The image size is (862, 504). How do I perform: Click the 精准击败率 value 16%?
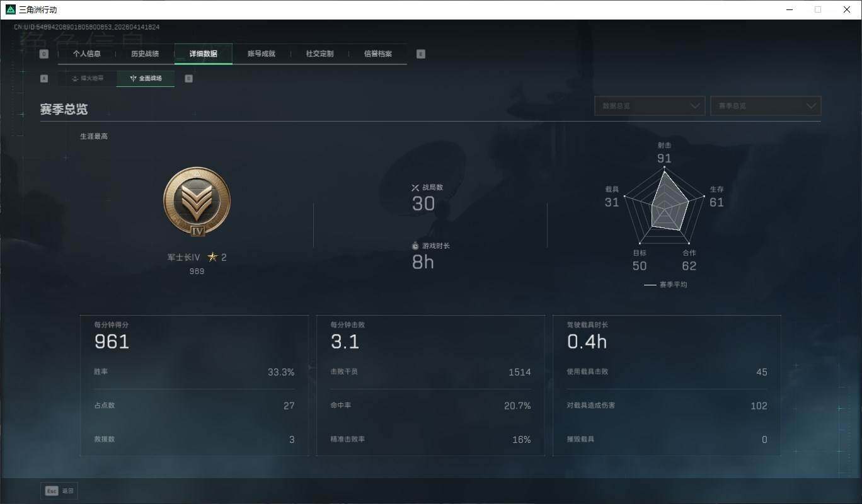(x=522, y=440)
